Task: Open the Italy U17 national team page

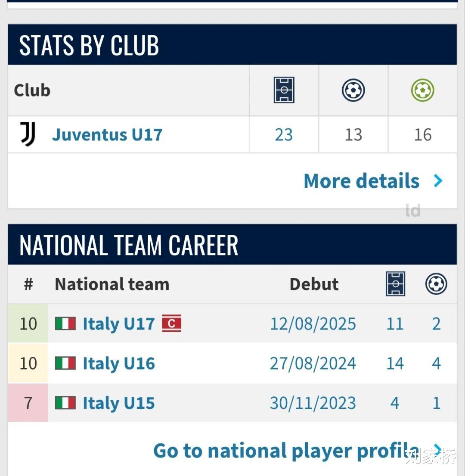Action: click(118, 324)
